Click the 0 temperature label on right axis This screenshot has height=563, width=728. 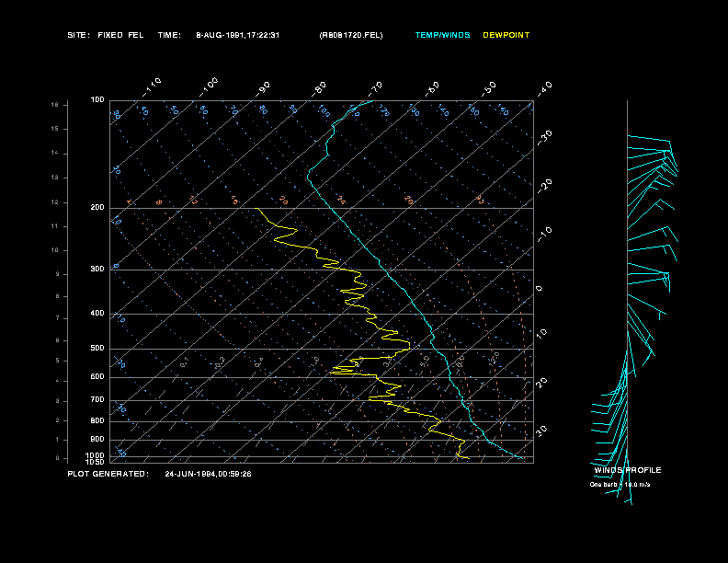[540, 288]
